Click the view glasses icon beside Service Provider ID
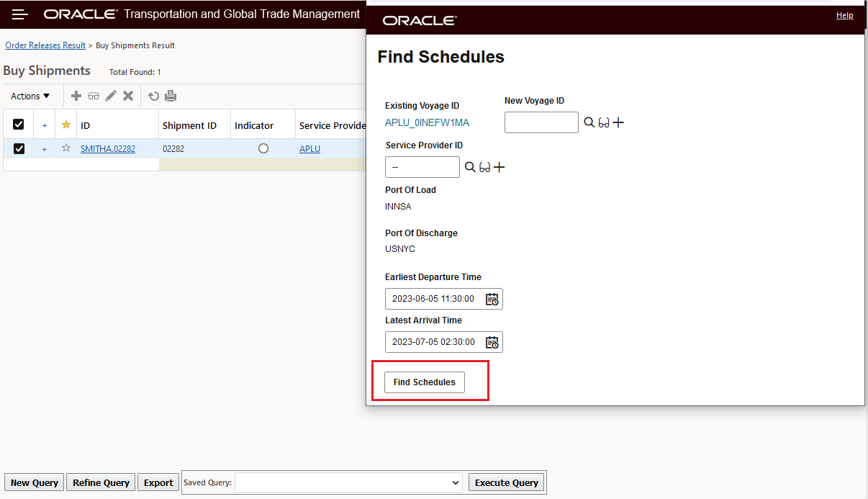This screenshot has height=499, width=868. (484, 167)
